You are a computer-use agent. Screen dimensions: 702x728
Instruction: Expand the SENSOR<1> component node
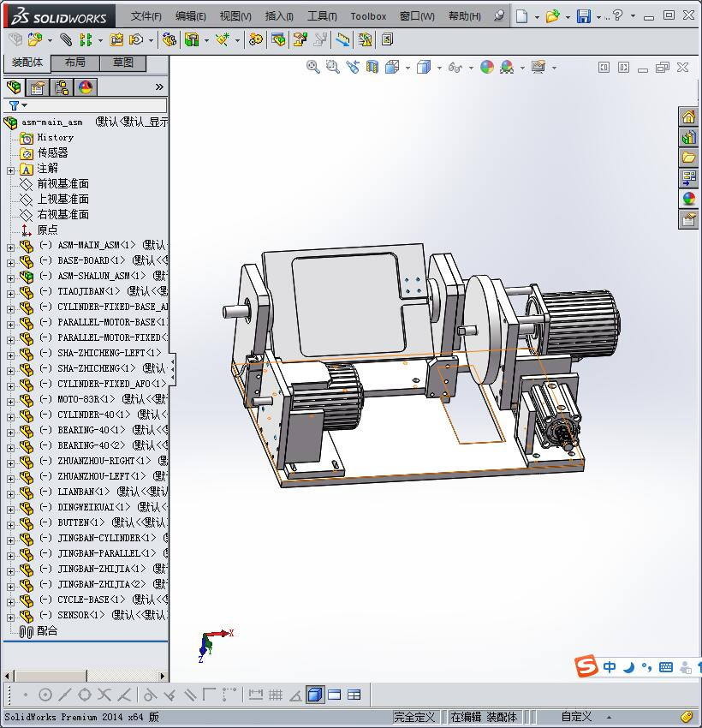tap(10, 618)
